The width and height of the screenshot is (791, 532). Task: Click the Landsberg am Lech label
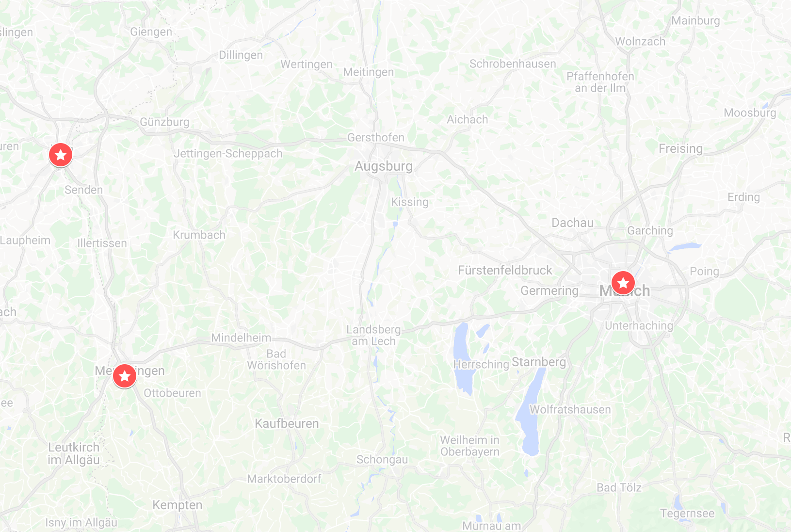click(x=373, y=335)
